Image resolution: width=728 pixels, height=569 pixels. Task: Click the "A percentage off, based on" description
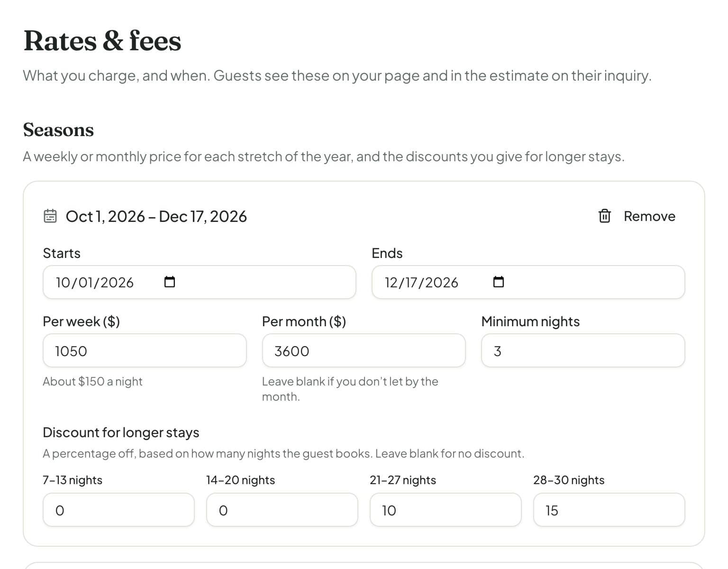pos(283,454)
